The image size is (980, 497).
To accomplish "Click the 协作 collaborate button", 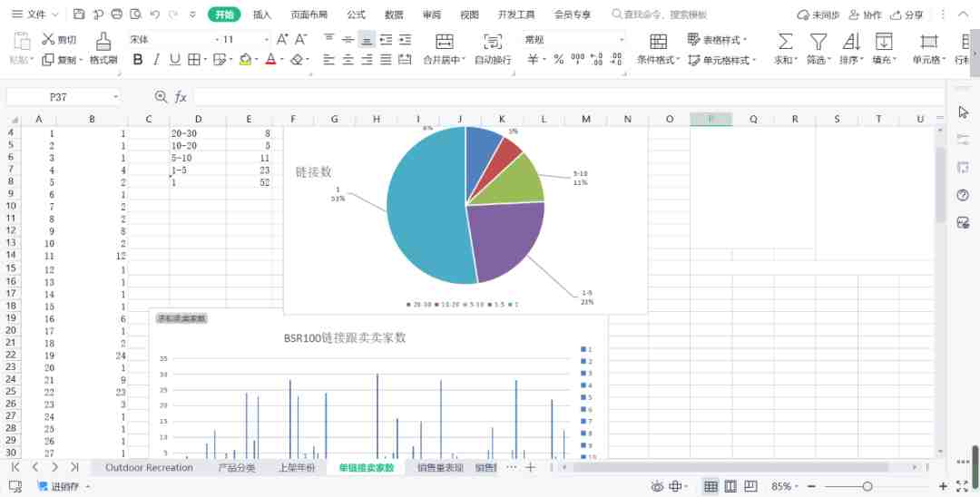I will pos(866,15).
